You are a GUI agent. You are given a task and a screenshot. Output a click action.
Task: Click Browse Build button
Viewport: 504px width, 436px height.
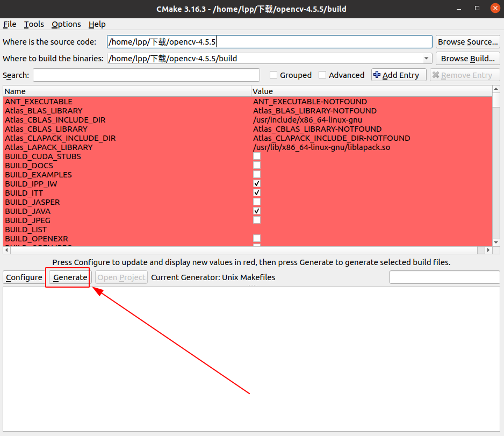[467, 59]
